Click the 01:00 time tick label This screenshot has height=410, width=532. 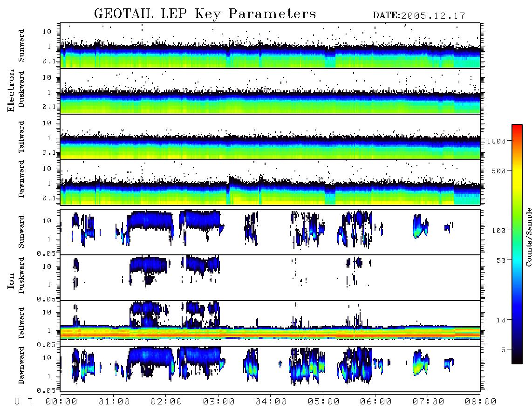pos(114,402)
